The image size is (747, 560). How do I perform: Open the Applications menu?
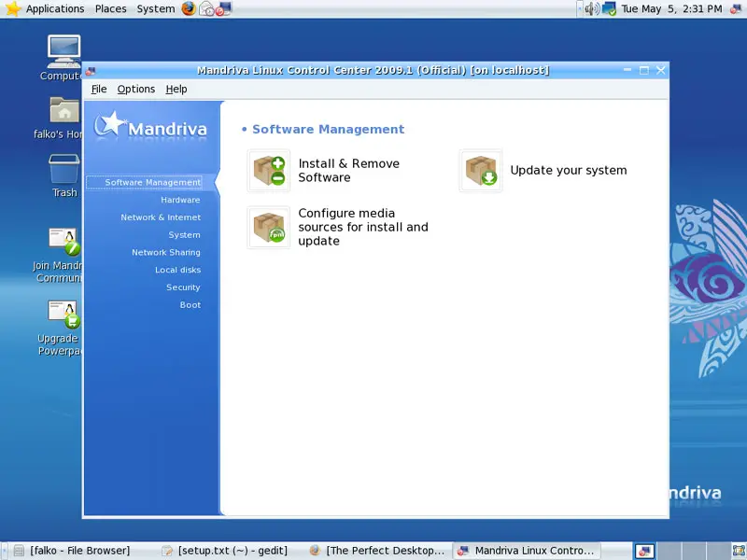click(x=55, y=8)
